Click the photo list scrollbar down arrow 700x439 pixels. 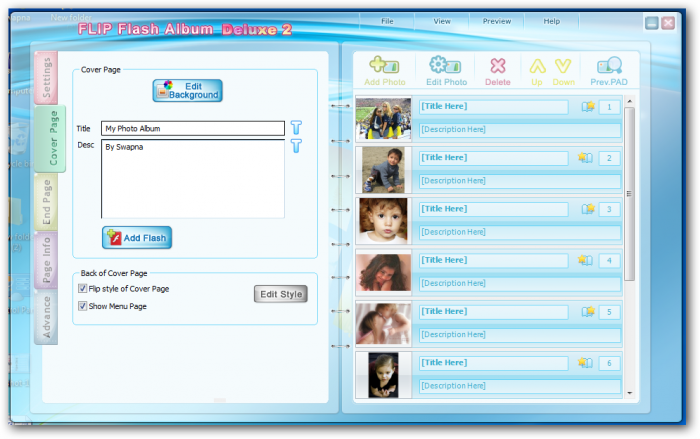click(629, 393)
